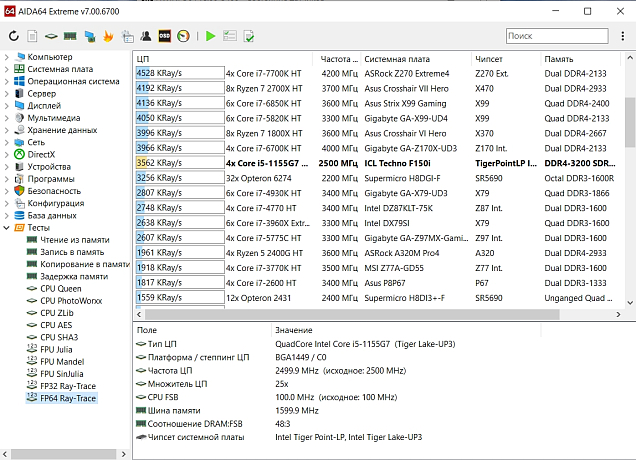The height and width of the screenshot is (460, 636).
Task: Start benchmark with green play icon
Action: click(210, 36)
